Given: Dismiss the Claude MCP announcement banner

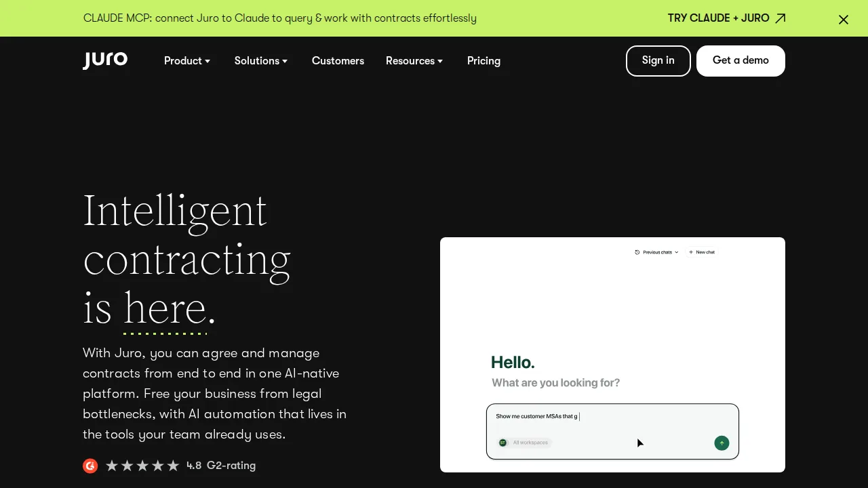Looking at the screenshot, I should pos(844,20).
